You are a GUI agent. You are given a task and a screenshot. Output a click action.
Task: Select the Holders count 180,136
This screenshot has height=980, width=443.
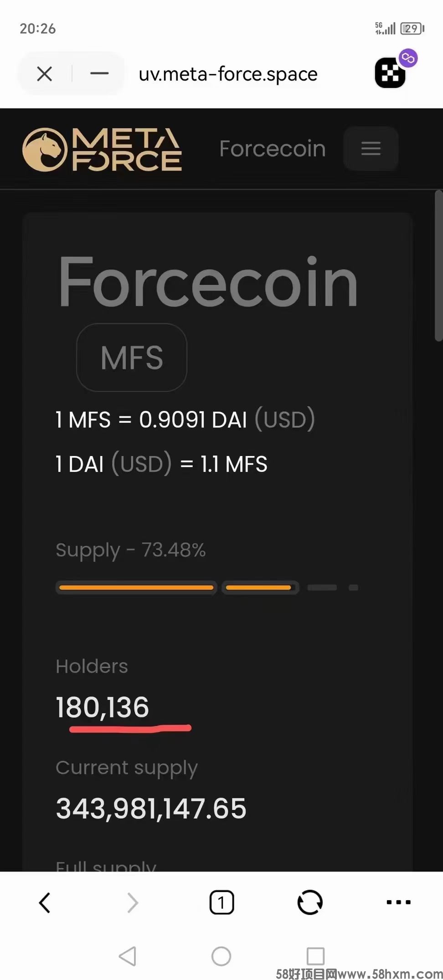click(x=103, y=707)
